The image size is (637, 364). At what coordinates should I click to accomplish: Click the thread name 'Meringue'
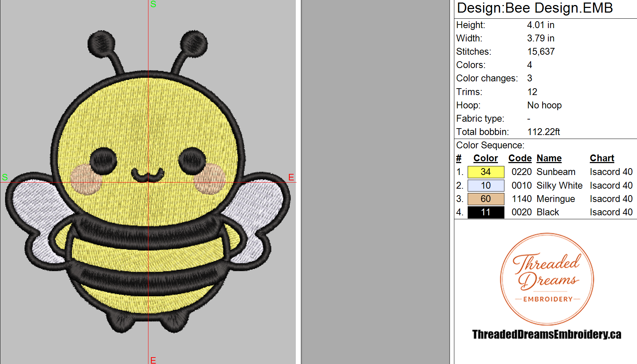tap(556, 199)
